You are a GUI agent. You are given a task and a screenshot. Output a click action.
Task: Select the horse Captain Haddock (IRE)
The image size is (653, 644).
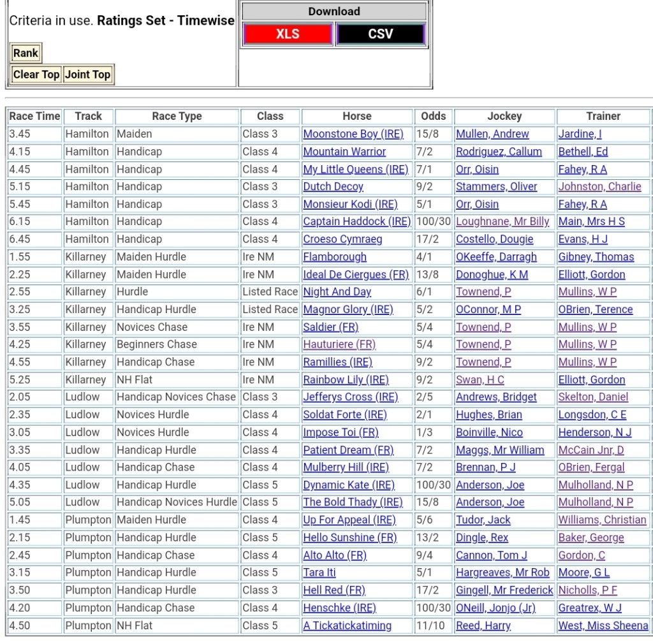tap(356, 222)
